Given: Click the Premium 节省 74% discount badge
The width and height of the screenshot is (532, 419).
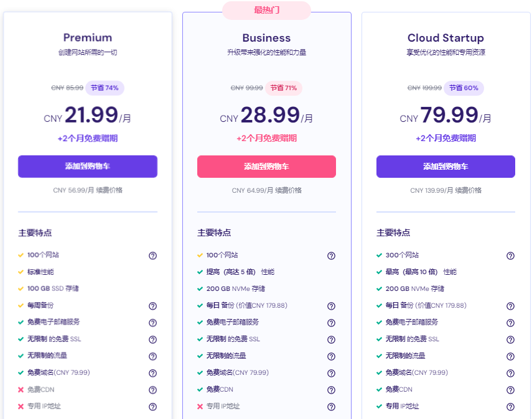Looking at the screenshot, I should click(105, 88).
